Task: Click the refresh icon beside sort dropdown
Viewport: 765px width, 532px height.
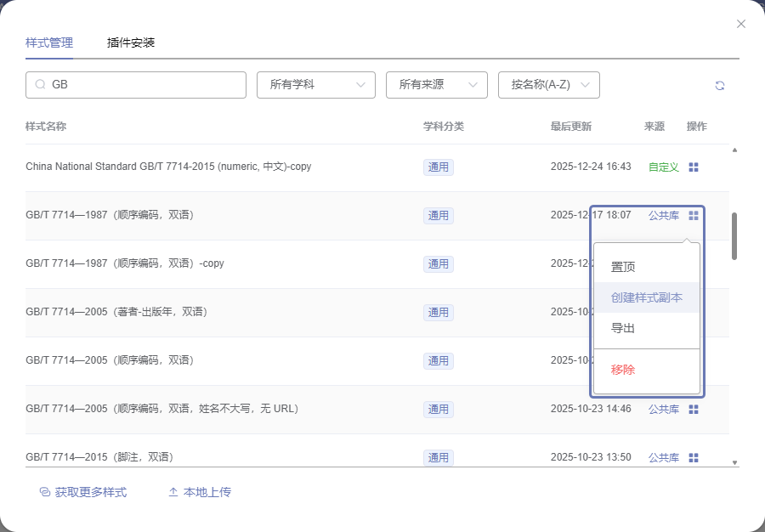Action: (x=720, y=86)
